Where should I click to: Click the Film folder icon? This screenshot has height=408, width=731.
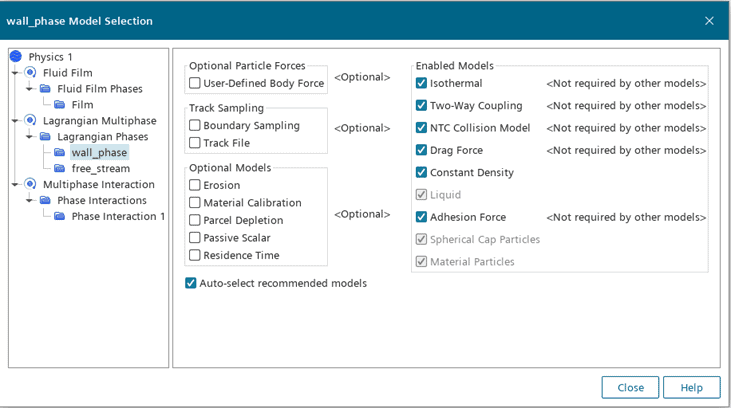pyautogui.click(x=60, y=105)
